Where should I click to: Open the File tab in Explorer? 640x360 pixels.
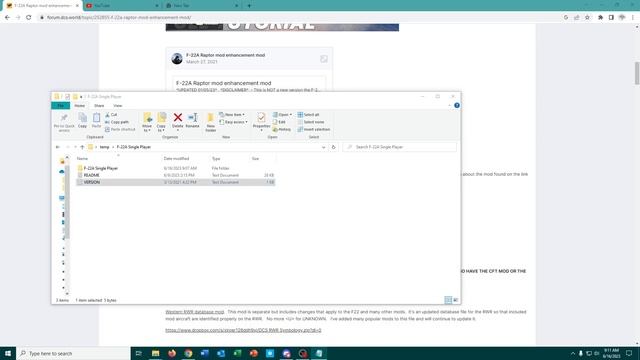tap(60, 106)
